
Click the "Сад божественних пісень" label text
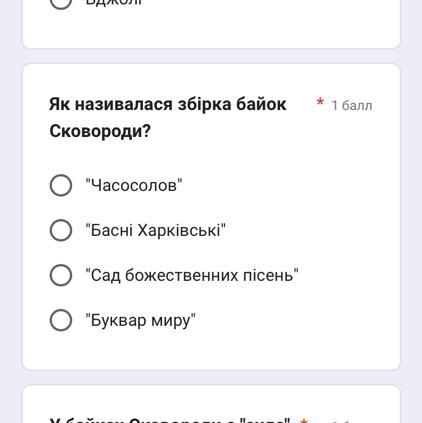[192, 275]
